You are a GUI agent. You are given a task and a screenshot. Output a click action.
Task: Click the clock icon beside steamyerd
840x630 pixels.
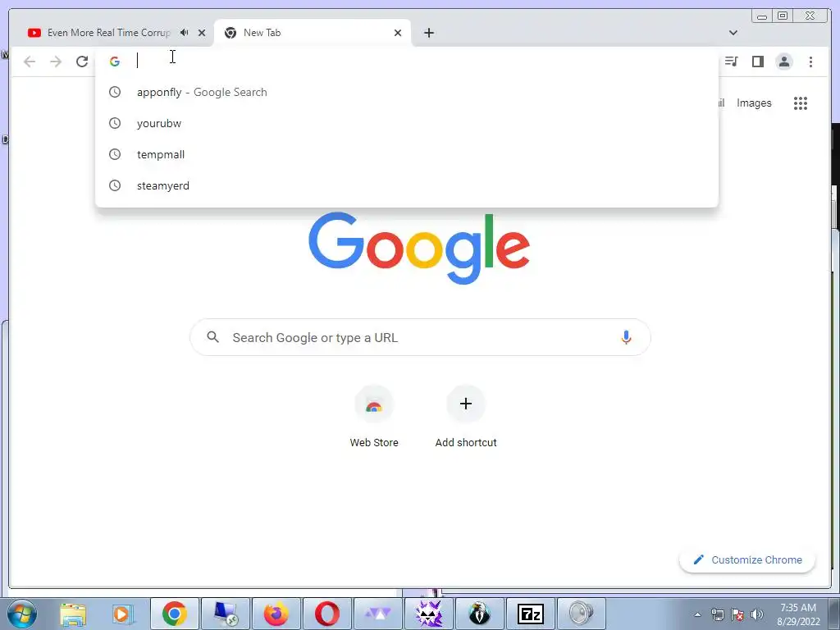point(115,185)
